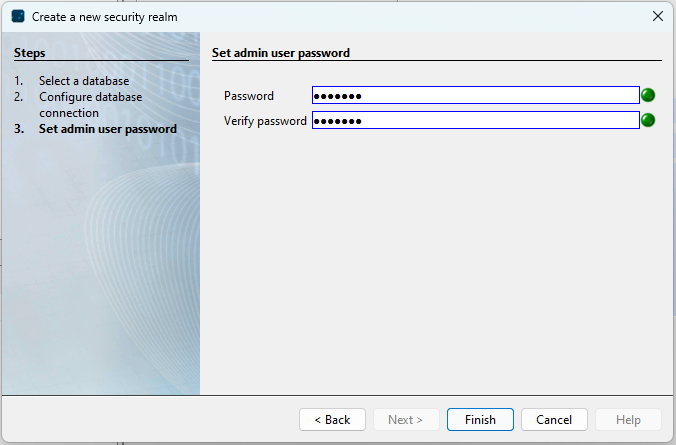Click the Password label text

click(249, 96)
